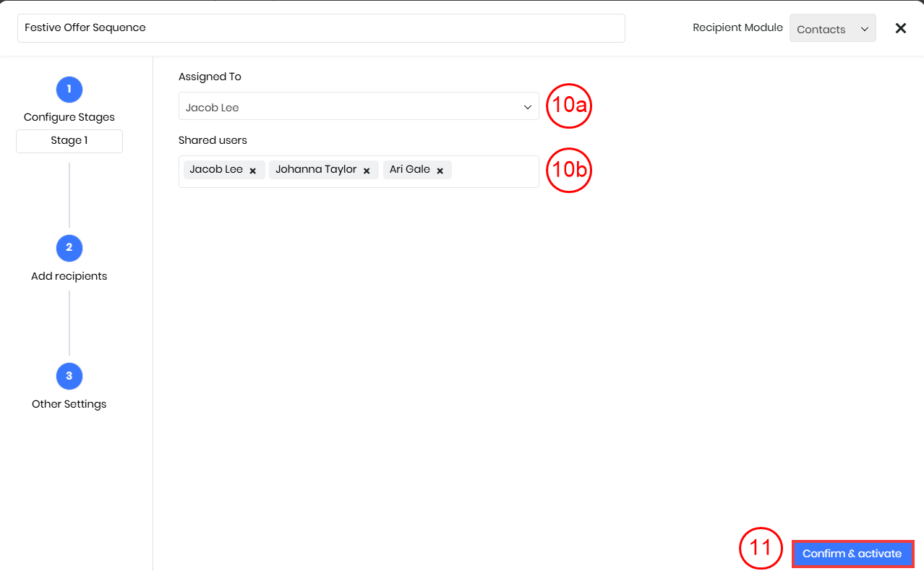Click the Jacob Lee shared user tag

216,170
